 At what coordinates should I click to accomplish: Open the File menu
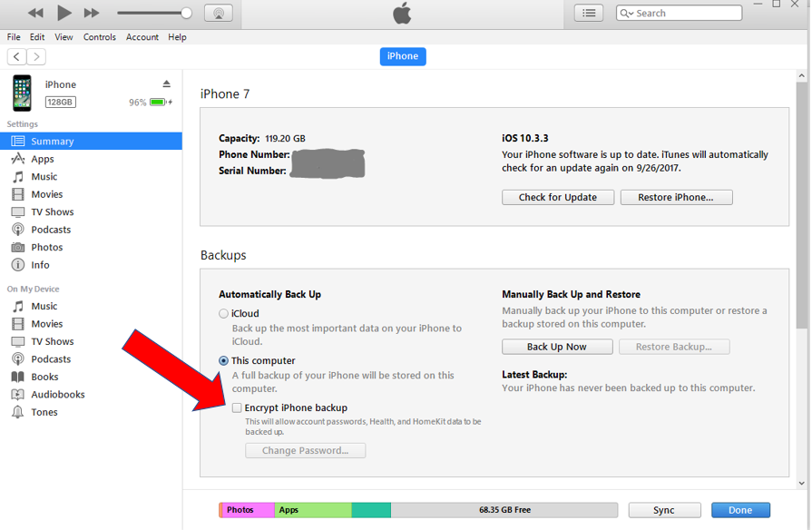point(14,37)
